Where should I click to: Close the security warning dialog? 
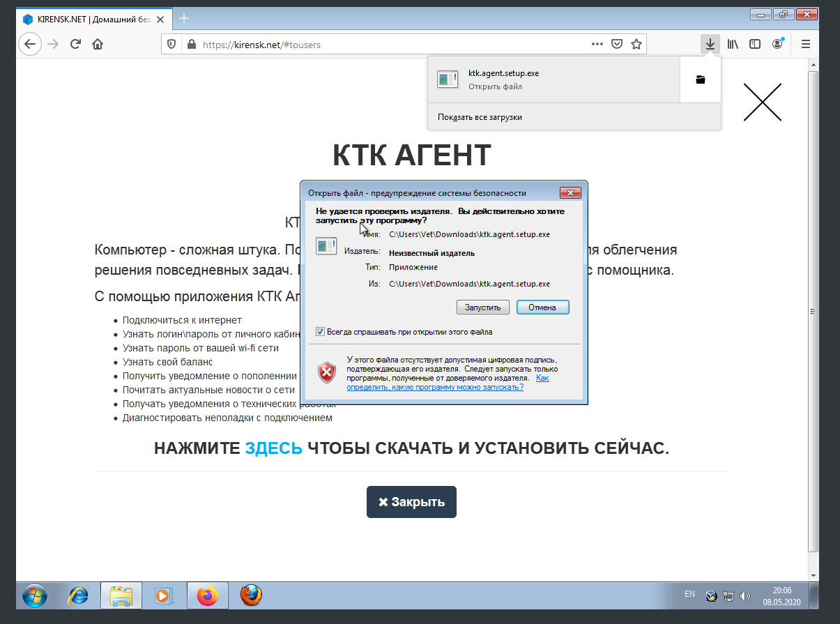pyautogui.click(x=570, y=192)
